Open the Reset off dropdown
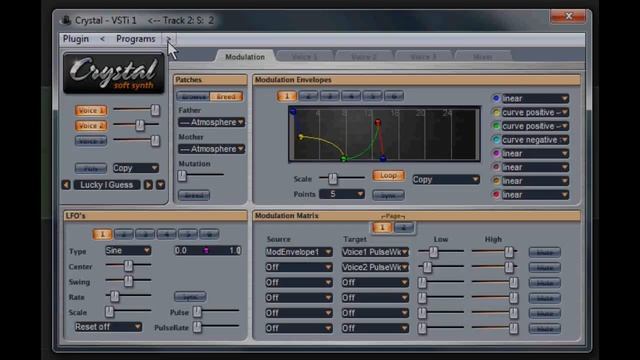This screenshot has width=640, height=360. (x=108, y=327)
